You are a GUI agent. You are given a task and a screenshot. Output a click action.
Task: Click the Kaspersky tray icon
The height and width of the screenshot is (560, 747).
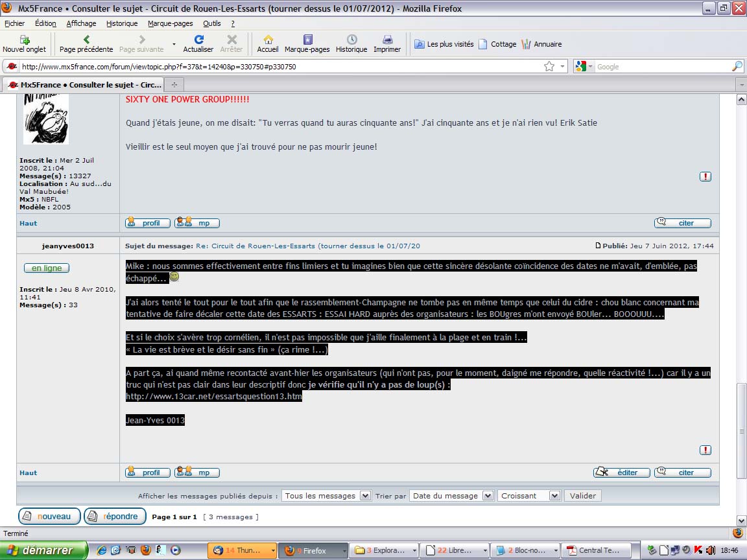point(698,550)
